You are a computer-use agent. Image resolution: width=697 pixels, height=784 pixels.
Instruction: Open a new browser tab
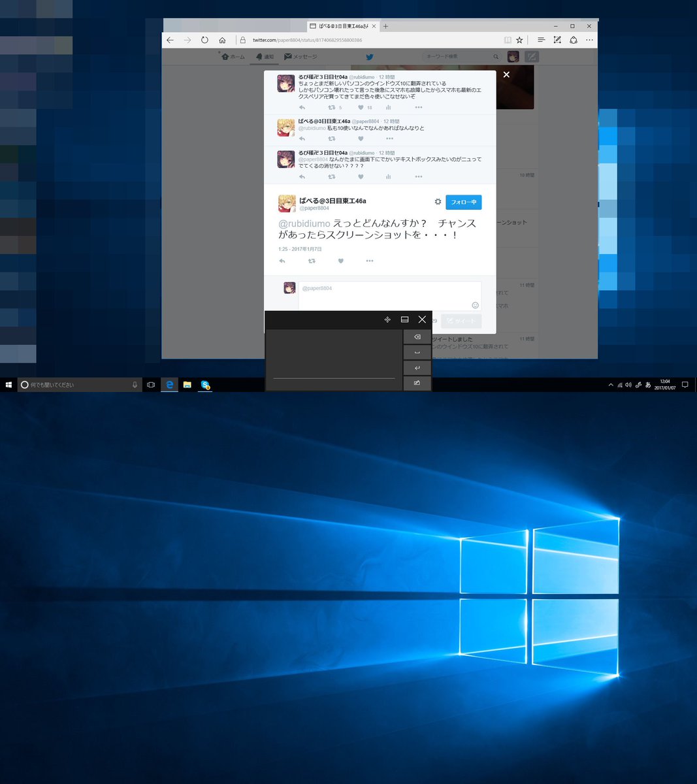point(385,26)
